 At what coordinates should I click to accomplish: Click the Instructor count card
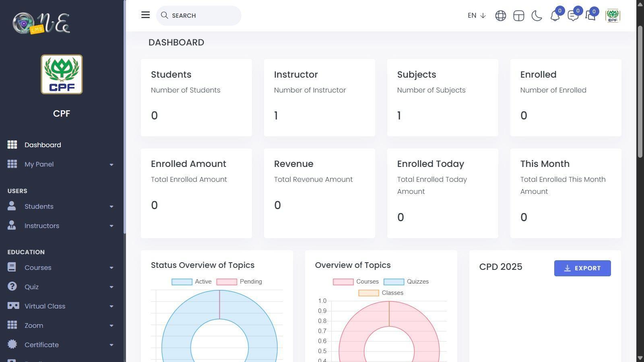coord(320,98)
